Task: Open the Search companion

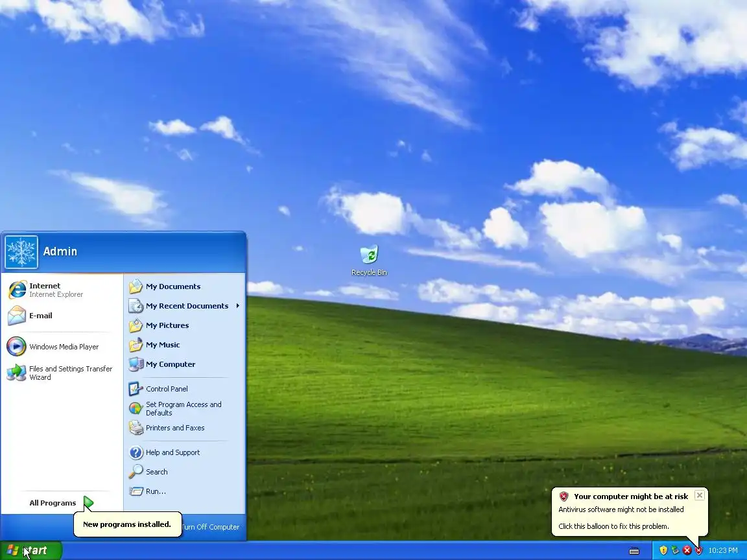Action: point(184,472)
